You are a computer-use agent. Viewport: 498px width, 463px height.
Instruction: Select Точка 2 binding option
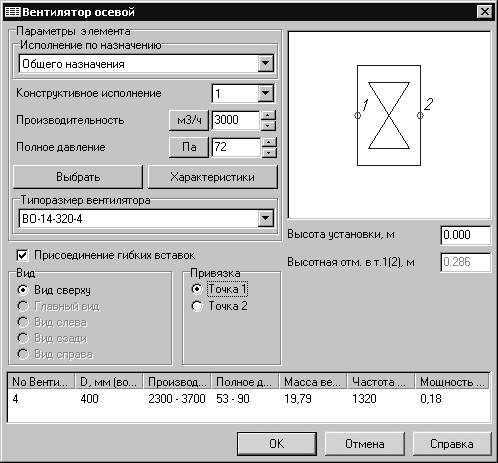[x=197, y=306]
